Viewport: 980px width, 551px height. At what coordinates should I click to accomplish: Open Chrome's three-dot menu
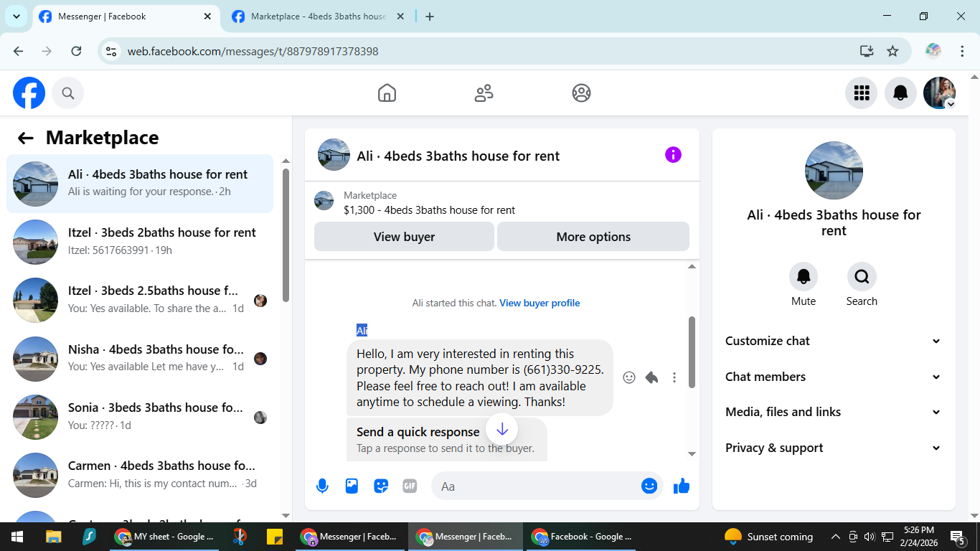(962, 52)
